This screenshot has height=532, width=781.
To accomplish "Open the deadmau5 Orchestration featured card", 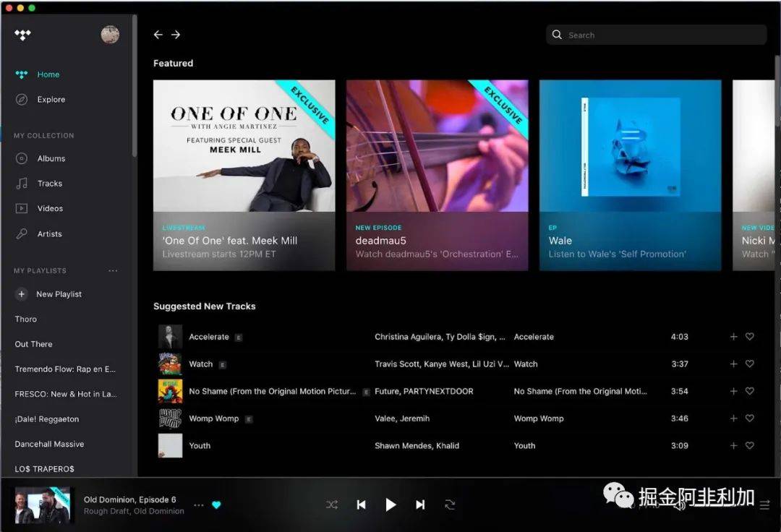I will coord(438,175).
